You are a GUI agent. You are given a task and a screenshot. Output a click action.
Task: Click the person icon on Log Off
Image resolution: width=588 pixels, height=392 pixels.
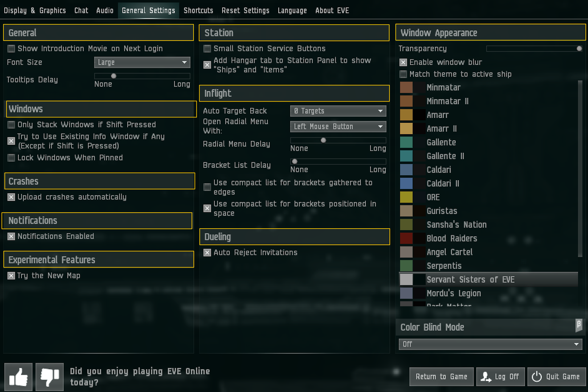coord(485,376)
